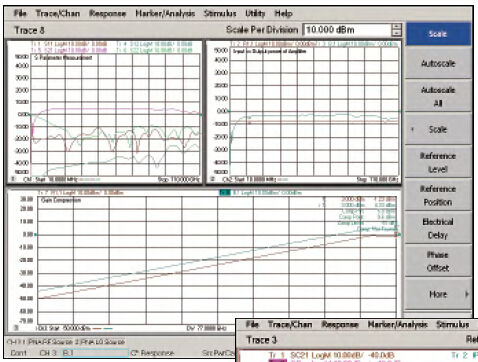Open the Help menu
Screen dimensions: 478x362
pyautogui.click(x=283, y=13)
